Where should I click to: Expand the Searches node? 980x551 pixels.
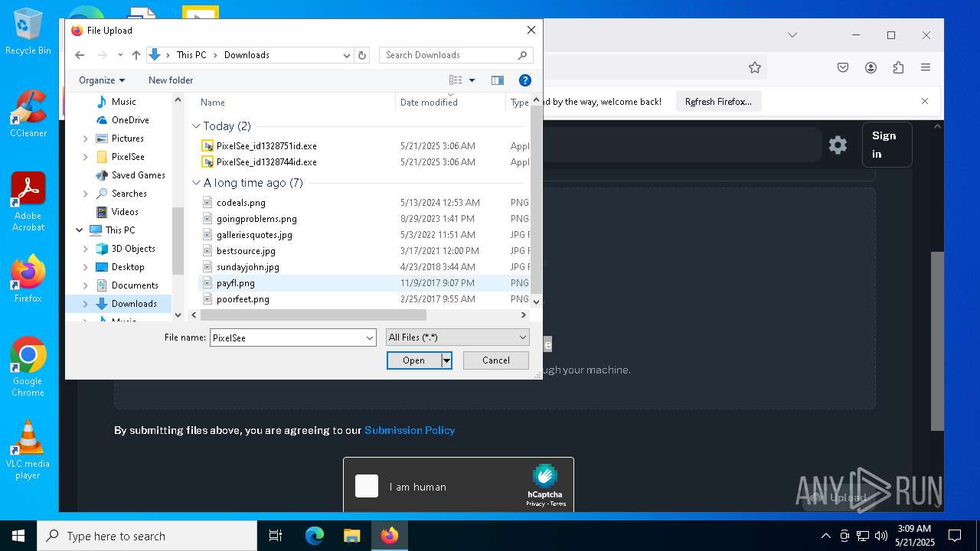85,194
